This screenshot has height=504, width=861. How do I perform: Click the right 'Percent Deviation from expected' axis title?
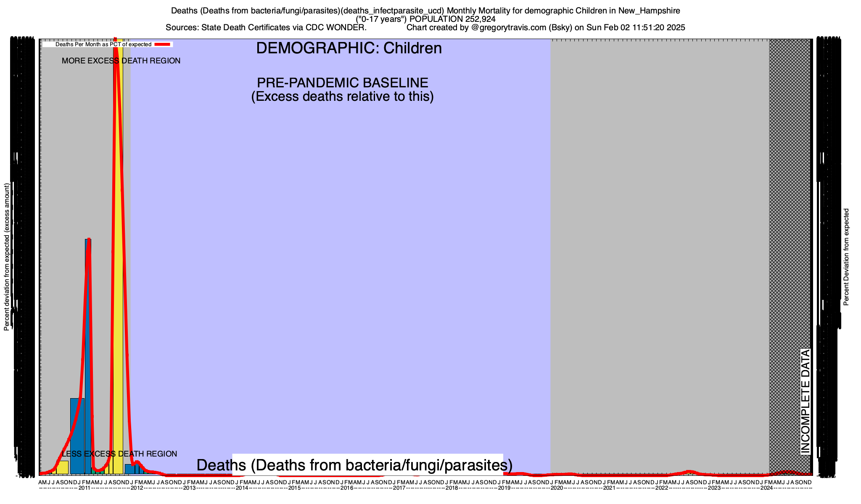coord(846,257)
